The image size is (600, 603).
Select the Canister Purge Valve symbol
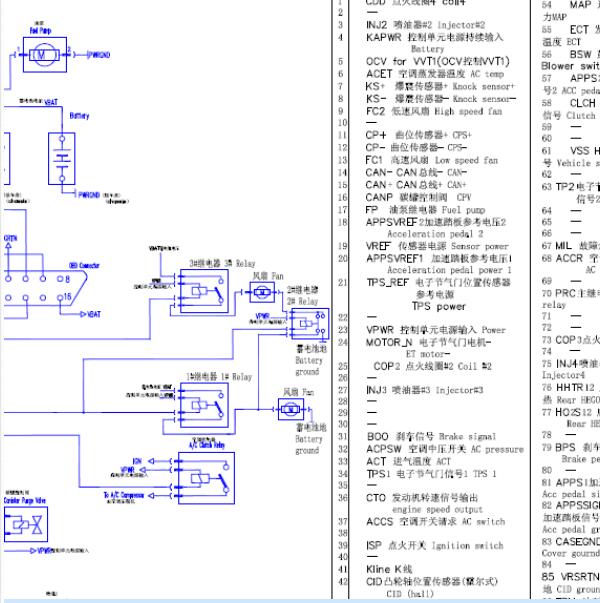pyautogui.click(x=26, y=524)
